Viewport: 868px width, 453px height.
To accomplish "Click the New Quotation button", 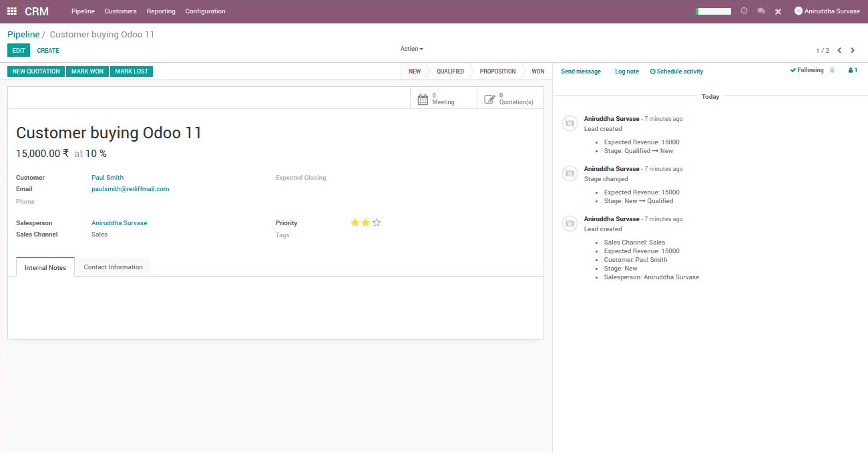I will (x=36, y=71).
